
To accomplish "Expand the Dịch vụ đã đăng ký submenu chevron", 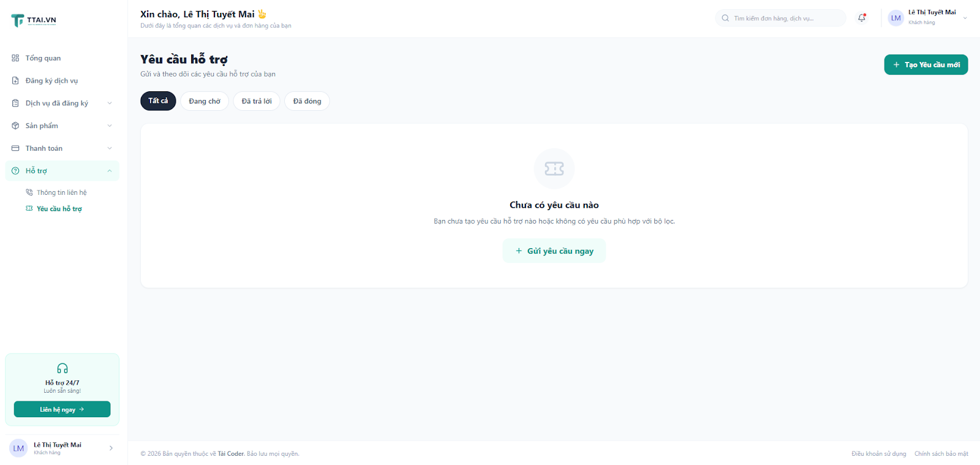I will 110,104.
